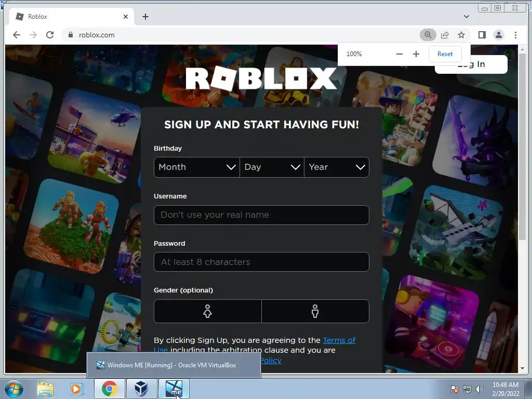
Task: Open the Terms of Use link
Action: coord(339,340)
